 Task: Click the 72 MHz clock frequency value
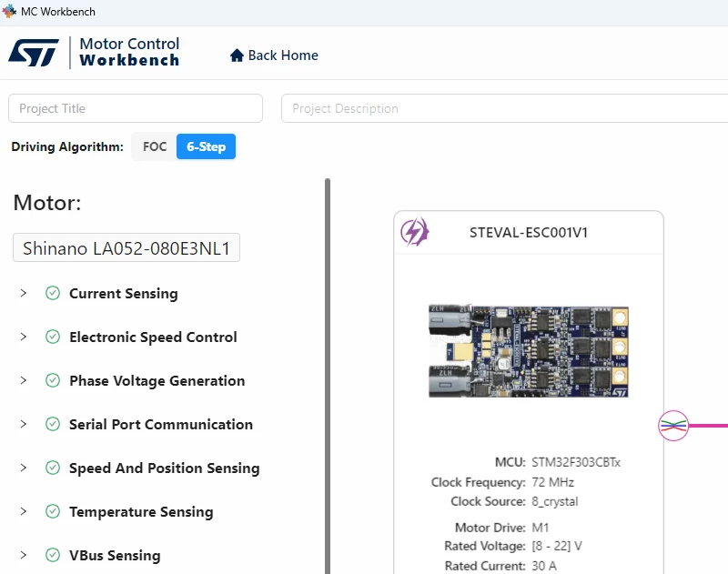coord(552,482)
